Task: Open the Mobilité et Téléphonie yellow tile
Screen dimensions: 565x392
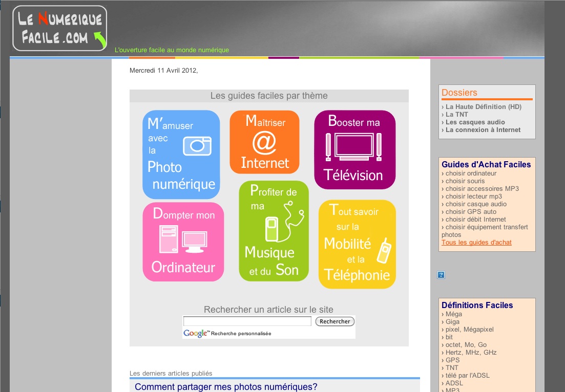Action: [357, 244]
